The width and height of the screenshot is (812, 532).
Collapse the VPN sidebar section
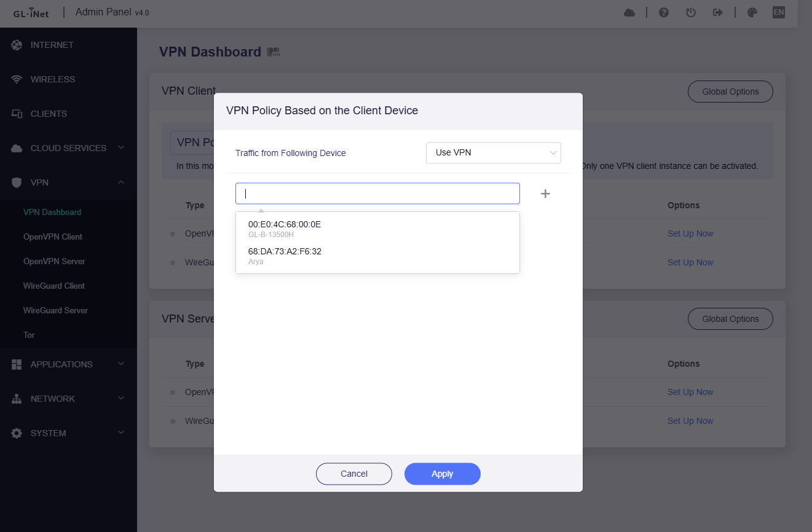(x=68, y=182)
